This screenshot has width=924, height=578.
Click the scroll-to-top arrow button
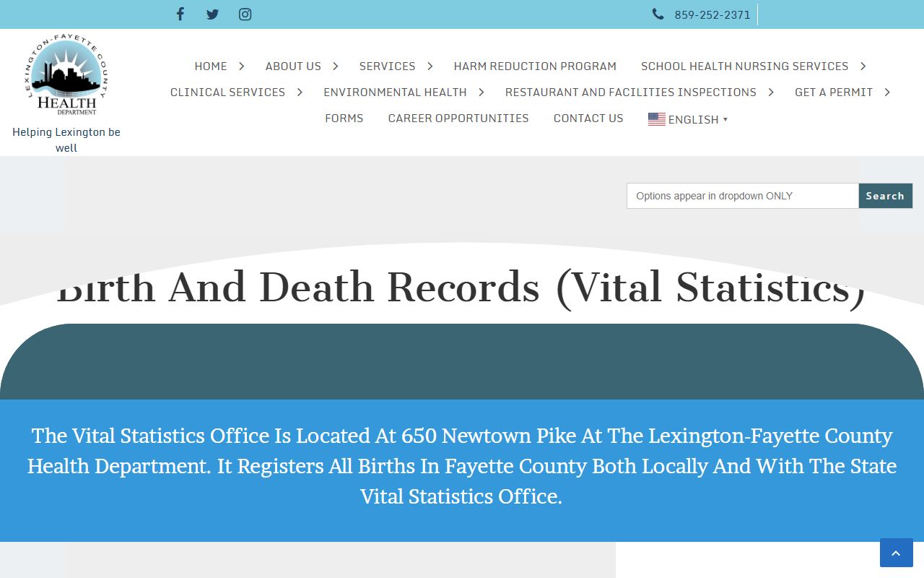pyautogui.click(x=897, y=553)
